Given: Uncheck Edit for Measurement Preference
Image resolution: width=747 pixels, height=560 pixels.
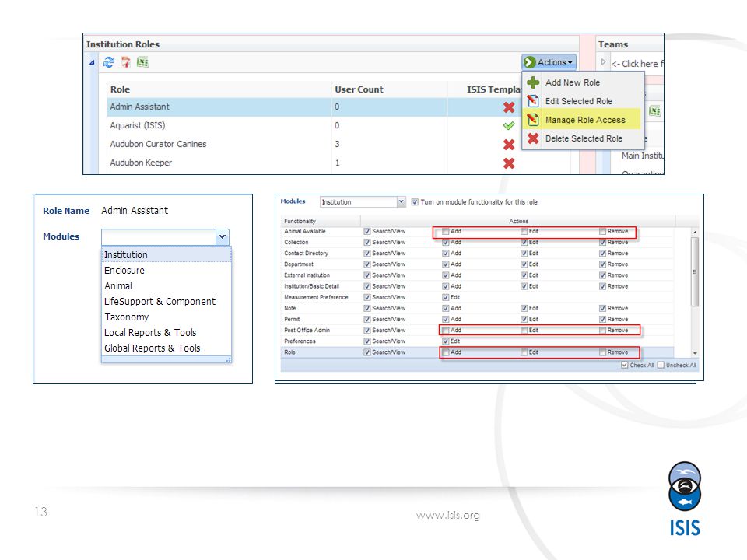Looking at the screenshot, I should click(x=445, y=297).
